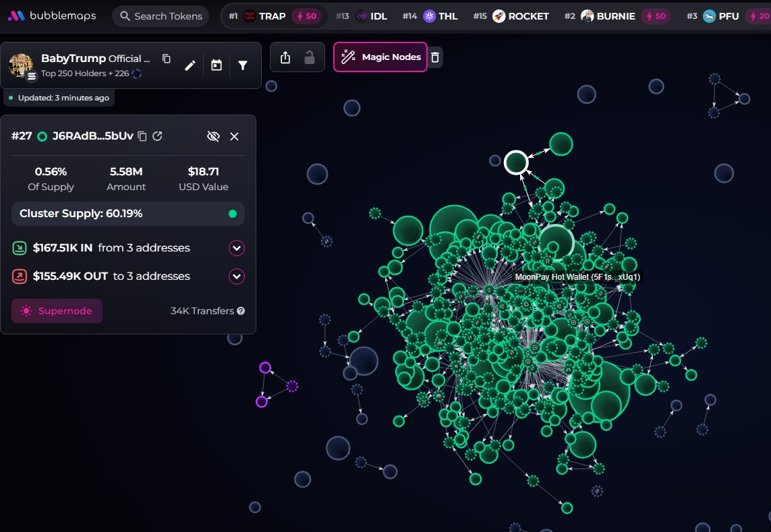Copy the BabyTrump token address

(166, 59)
